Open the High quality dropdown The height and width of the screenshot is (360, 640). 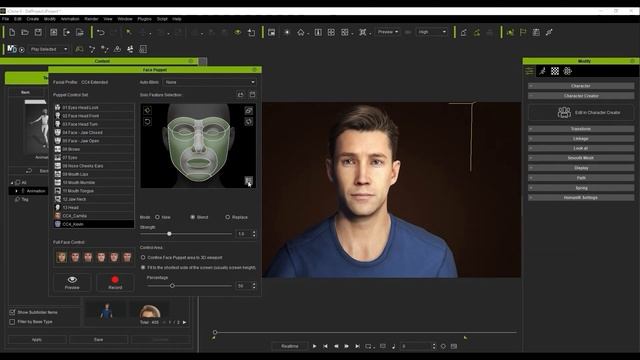(432, 32)
